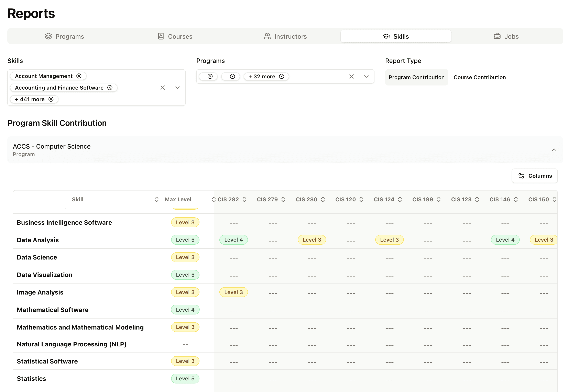Collapse the ACCS - Computer Science program section
The height and width of the screenshot is (392, 568).
[x=554, y=150]
